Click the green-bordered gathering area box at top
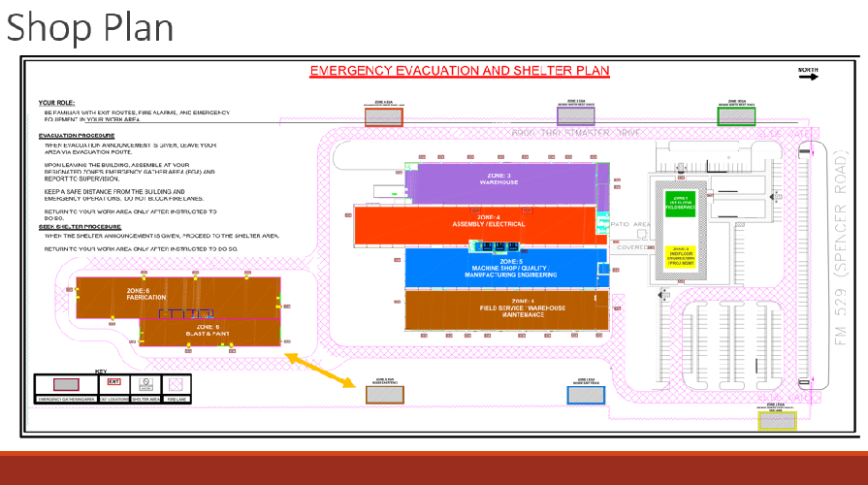868x485 pixels. click(736, 116)
